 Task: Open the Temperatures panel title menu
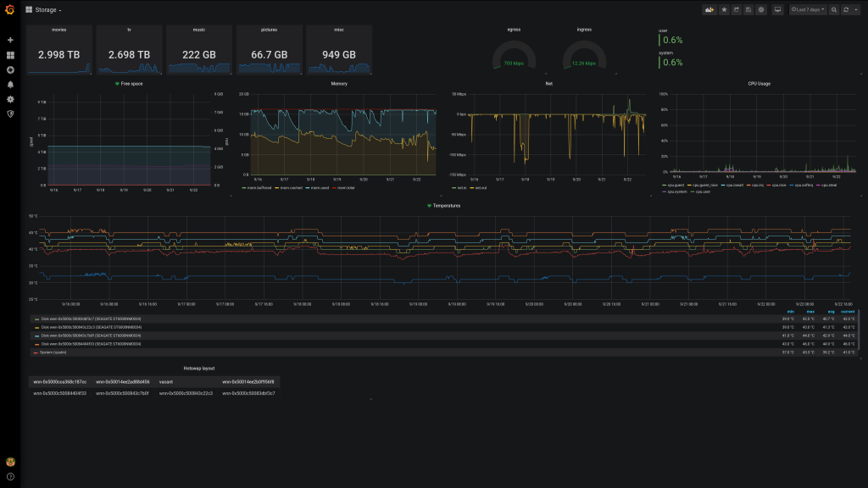click(x=447, y=206)
